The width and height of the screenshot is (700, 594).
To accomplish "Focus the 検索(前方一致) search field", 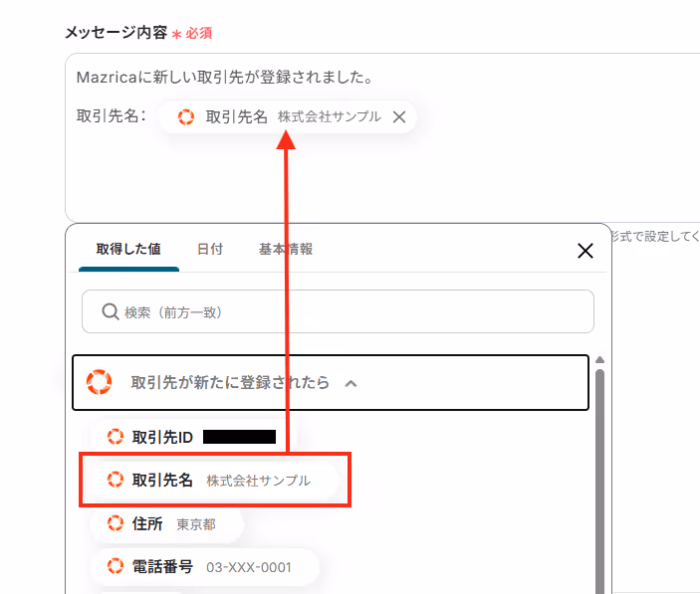I will (338, 311).
